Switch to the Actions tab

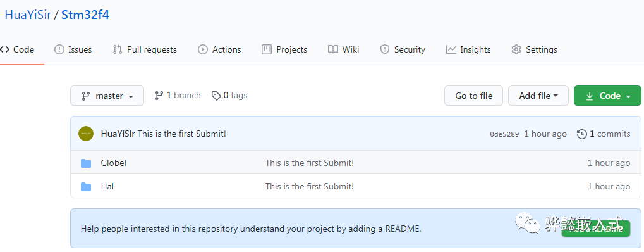coord(219,49)
